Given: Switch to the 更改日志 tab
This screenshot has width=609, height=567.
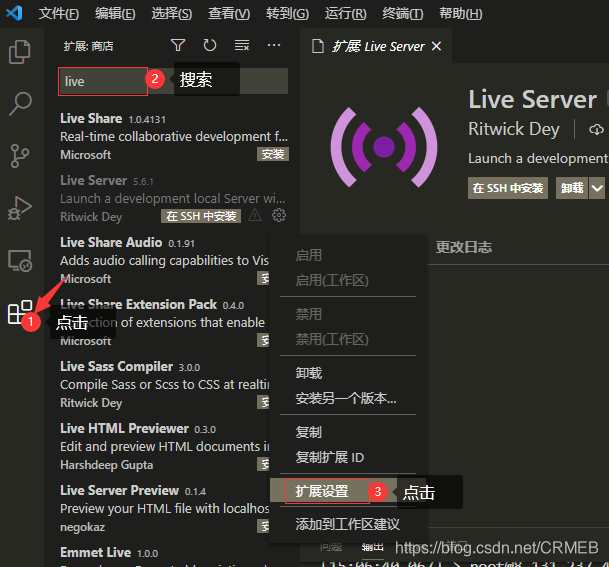Looking at the screenshot, I should click(464, 247).
